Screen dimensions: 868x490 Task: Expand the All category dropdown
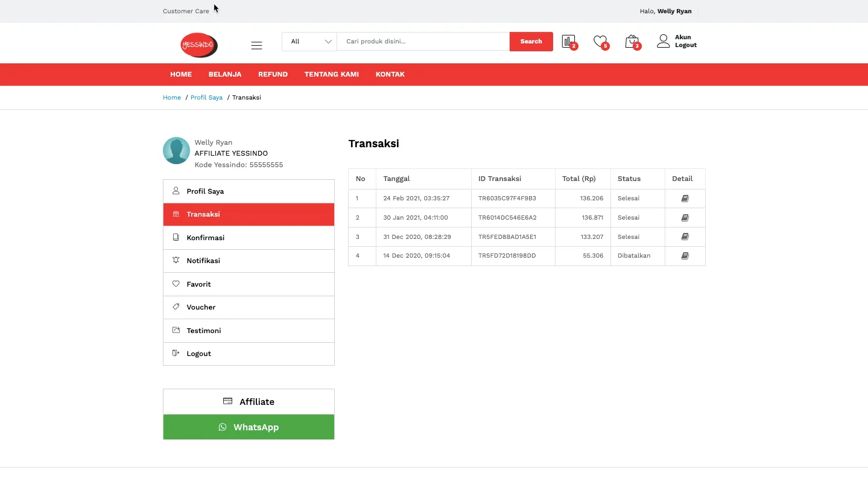(x=309, y=42)
